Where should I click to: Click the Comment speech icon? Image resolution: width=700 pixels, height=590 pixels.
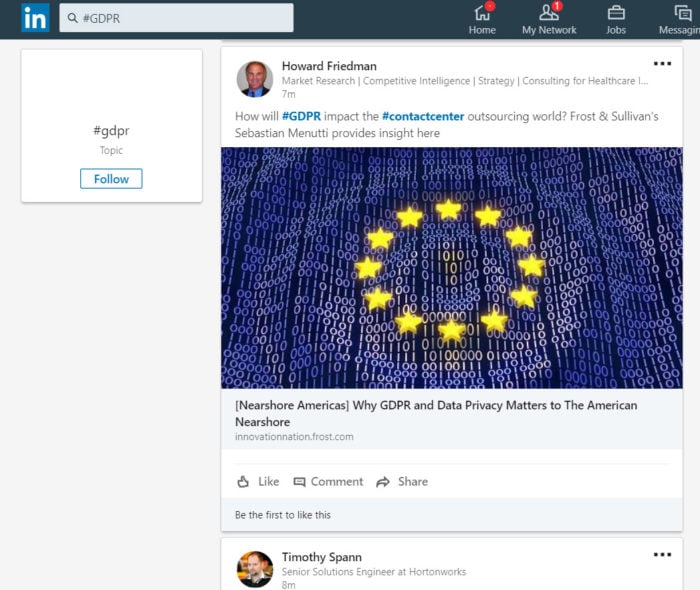pyautogui.click(x=299, y=482)
